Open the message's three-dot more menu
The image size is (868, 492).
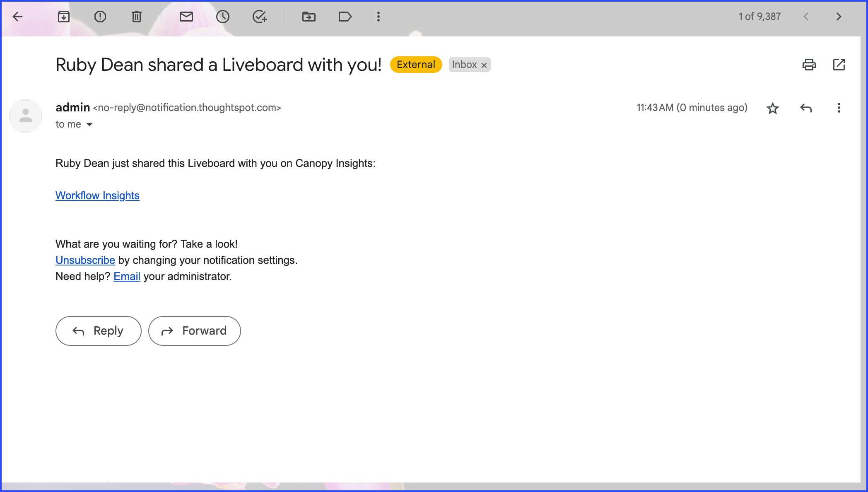click(x=839, y=108)
